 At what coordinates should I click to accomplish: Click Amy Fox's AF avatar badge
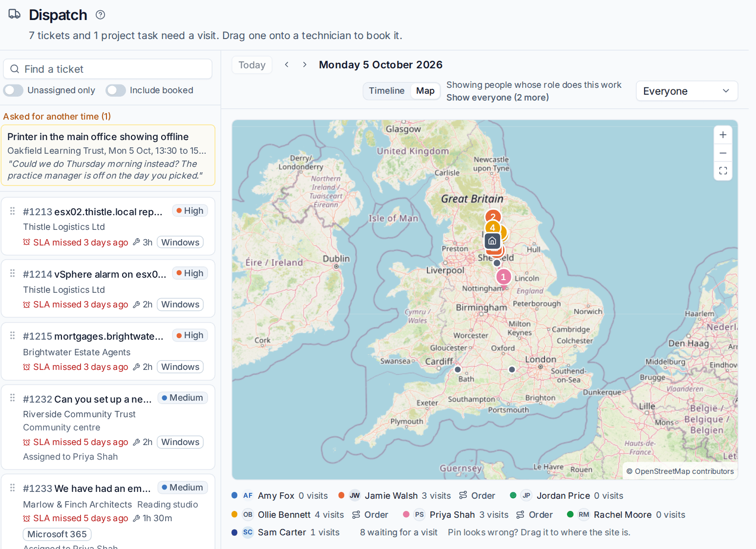pos(248,495)
